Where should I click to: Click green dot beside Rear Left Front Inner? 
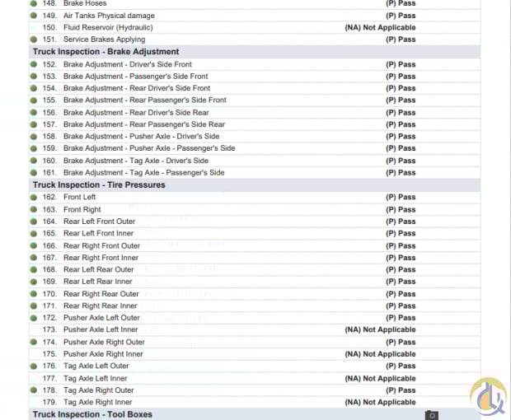34,233
